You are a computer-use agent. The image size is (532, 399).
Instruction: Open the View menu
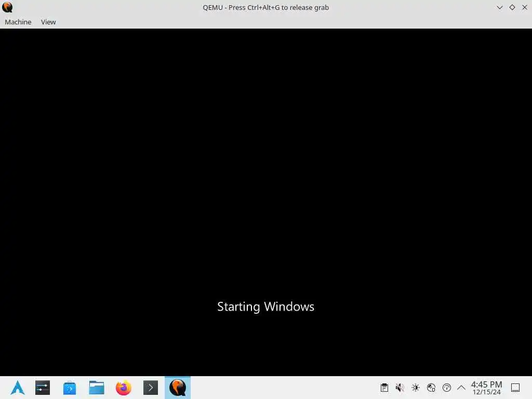(48, 22)
